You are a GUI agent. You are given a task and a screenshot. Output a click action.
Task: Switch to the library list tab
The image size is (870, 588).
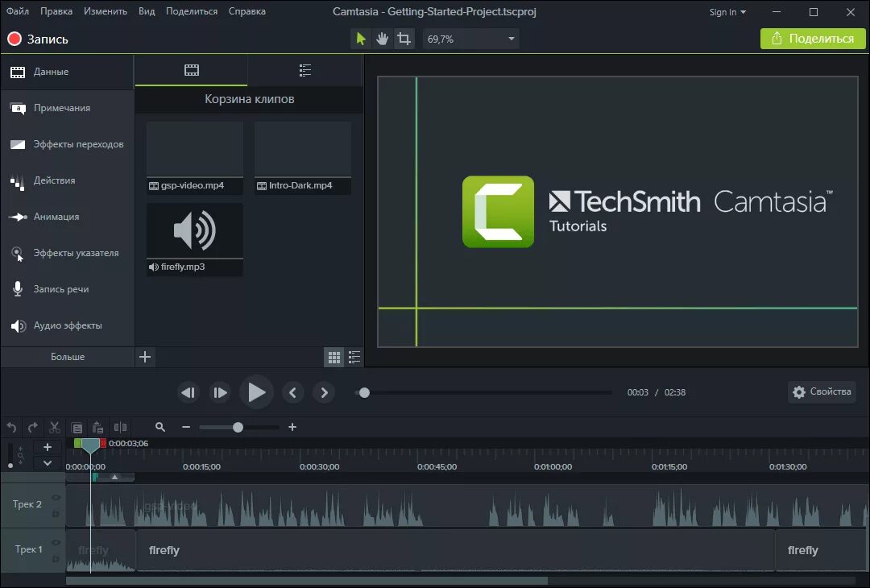[x=304, y=70]
